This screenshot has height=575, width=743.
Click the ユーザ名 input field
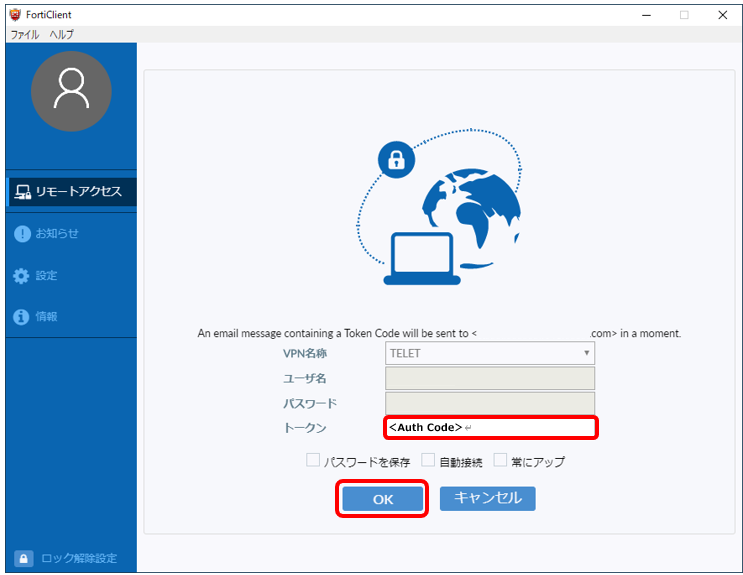(x=489, y=378)
